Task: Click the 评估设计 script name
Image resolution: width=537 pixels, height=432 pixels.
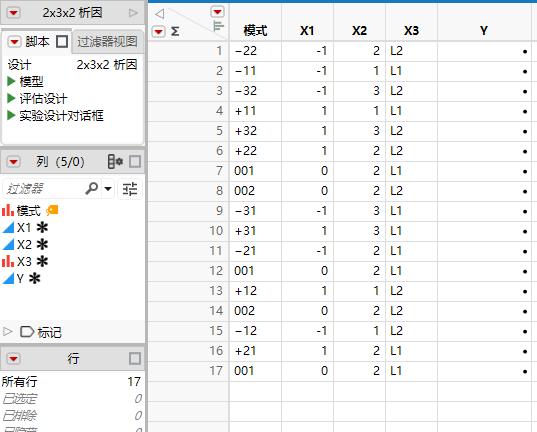Action: click(43, 99)
